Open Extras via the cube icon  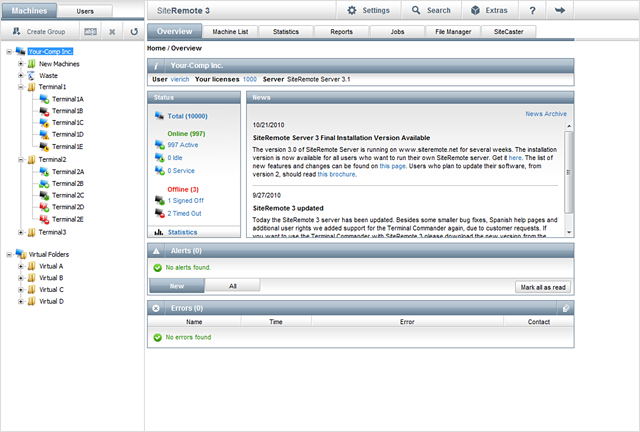[474, 10]
